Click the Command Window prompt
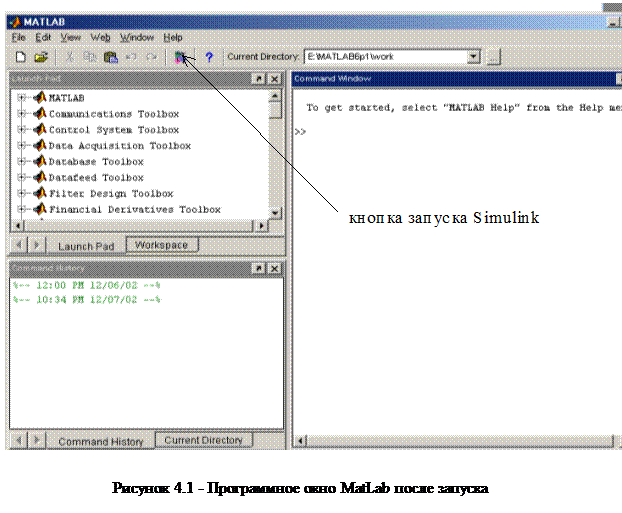The height and width of the screenshot is (513, 622). tap(300, 132)
